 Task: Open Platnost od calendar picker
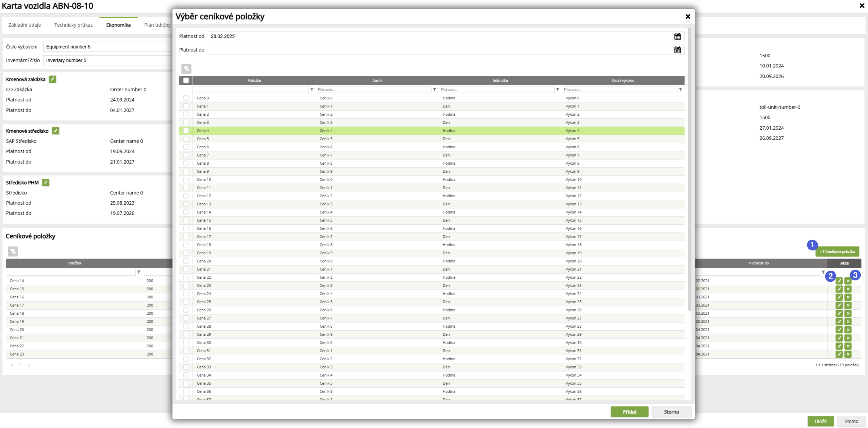tap(677, 36)
